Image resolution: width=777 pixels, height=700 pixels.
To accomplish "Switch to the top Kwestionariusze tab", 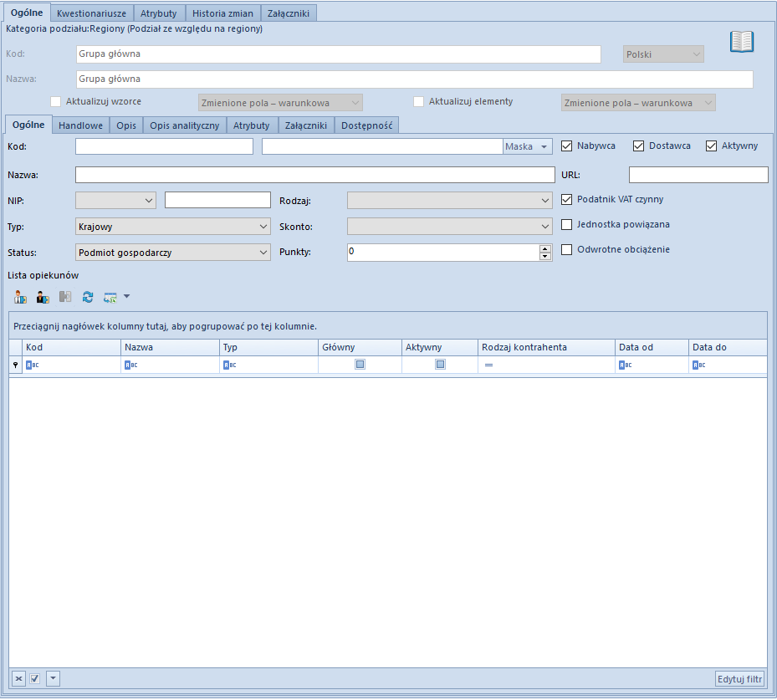I will click(x=92, y=13).
